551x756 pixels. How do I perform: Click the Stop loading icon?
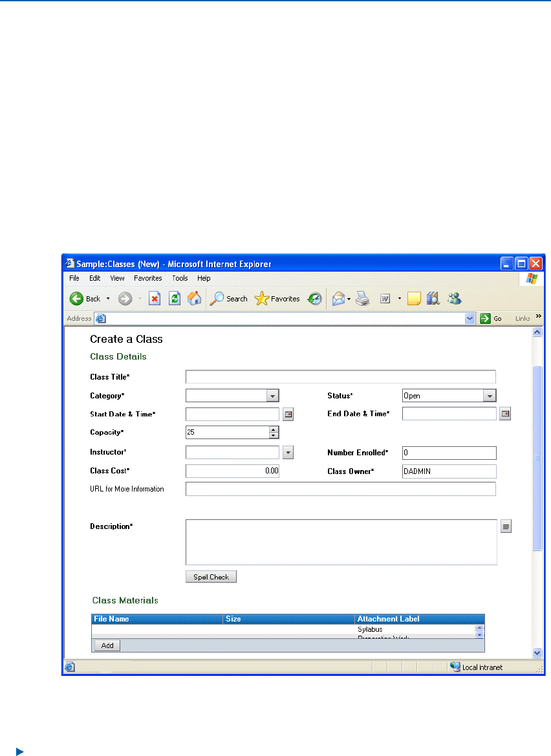pos(155,299)
